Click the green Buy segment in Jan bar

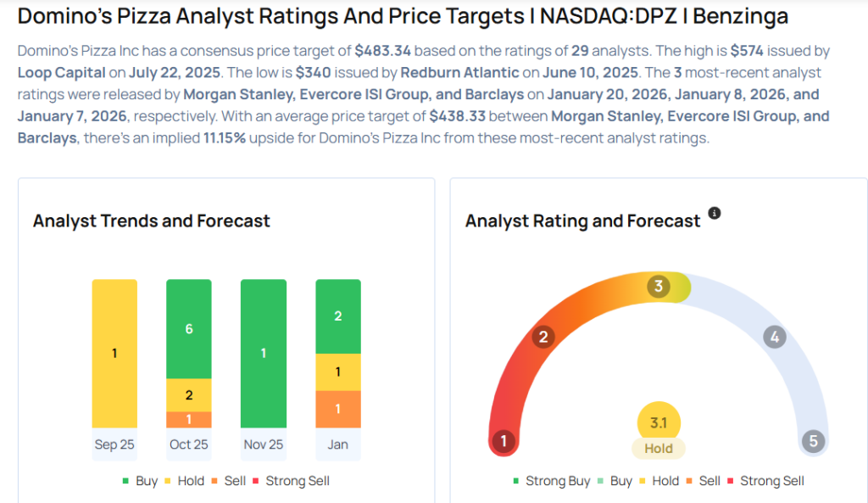[x=338, y=316]
